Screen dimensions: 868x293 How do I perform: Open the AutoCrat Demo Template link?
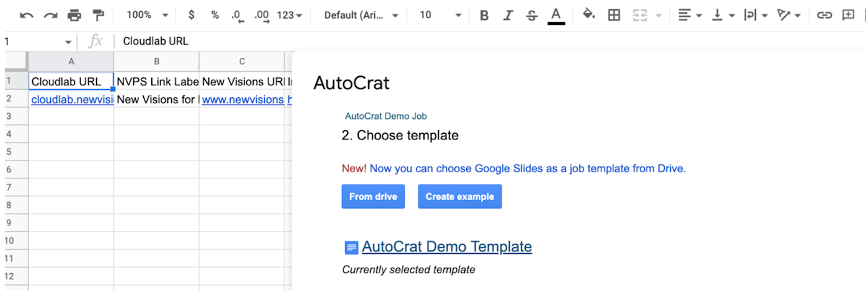point(446,247)
